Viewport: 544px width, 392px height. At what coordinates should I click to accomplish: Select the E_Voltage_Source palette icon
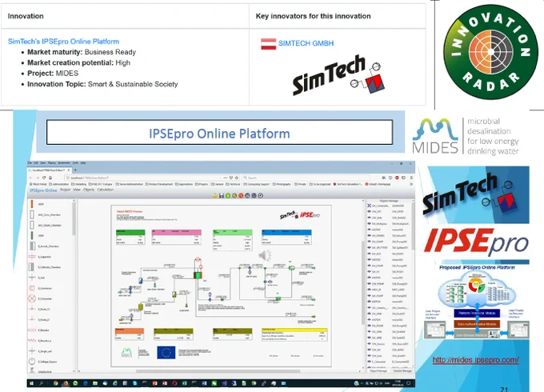coord(32,362)
